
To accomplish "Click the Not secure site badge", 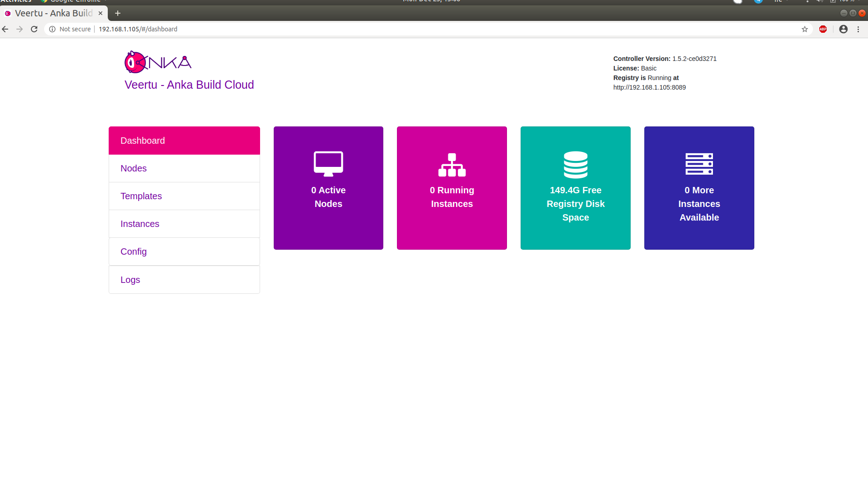I will [70, 29].
